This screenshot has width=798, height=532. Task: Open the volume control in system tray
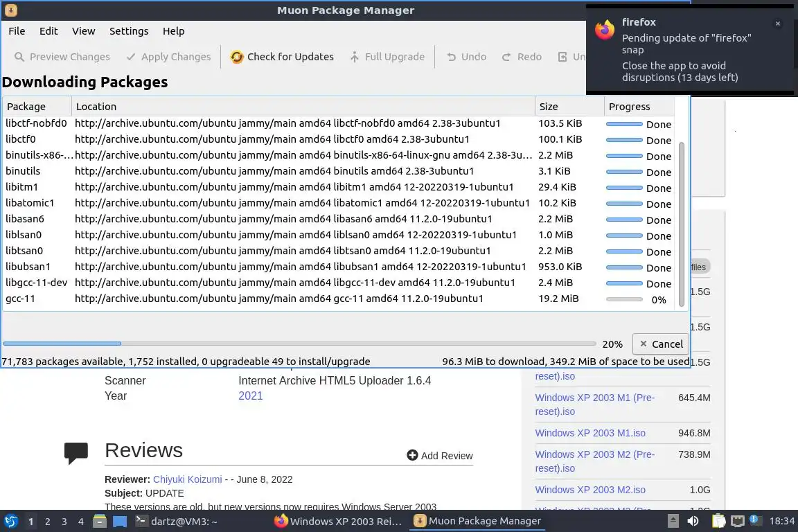[x=693, y=521]
